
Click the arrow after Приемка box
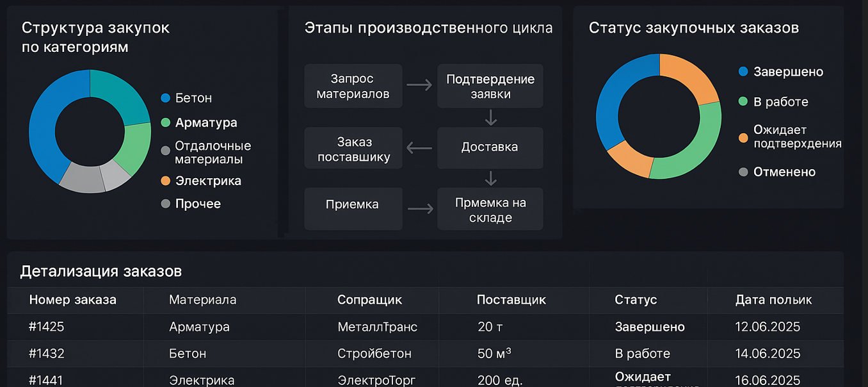pos(419,208)
